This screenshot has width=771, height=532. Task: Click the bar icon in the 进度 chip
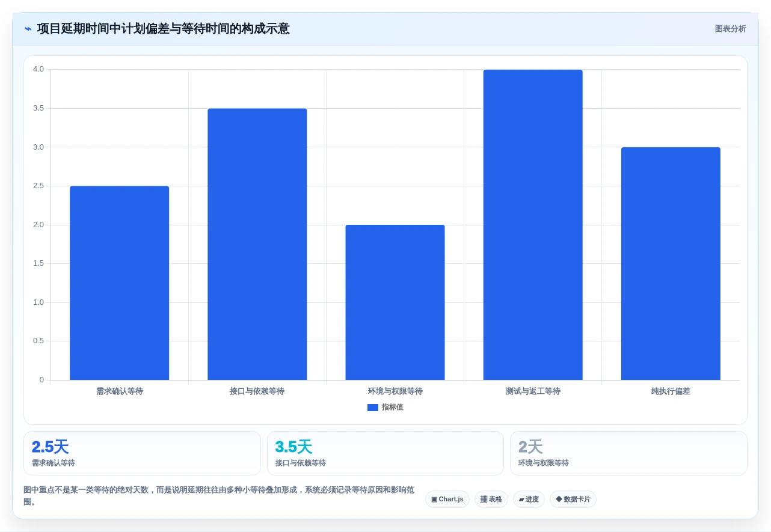point(521,500)
